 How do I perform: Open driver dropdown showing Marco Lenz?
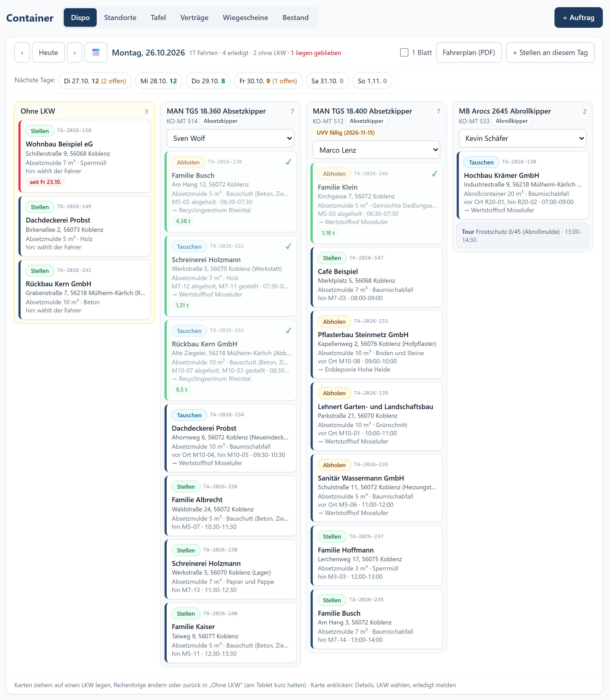tap(376, 150)
